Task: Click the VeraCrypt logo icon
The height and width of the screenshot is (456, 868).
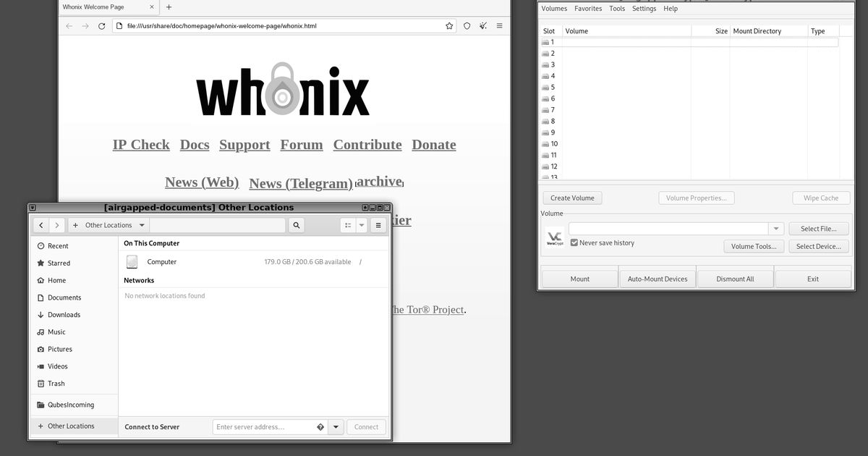Action: coord(555,237)
